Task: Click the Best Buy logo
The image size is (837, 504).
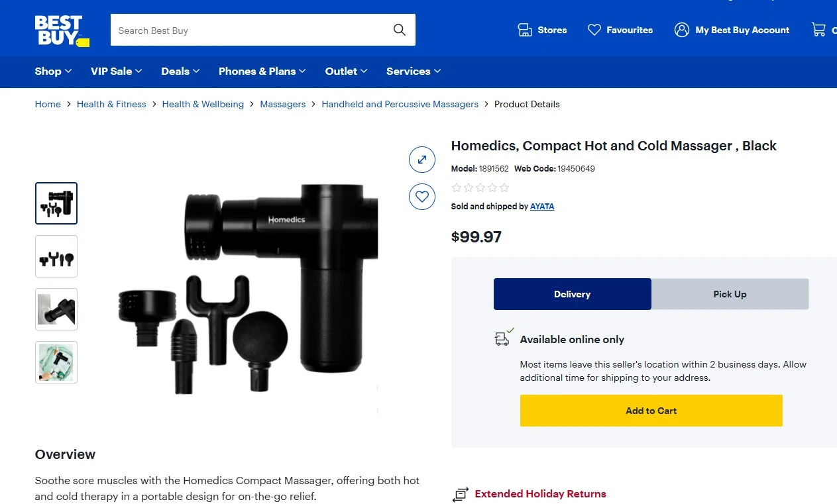Action: (62, 31)
